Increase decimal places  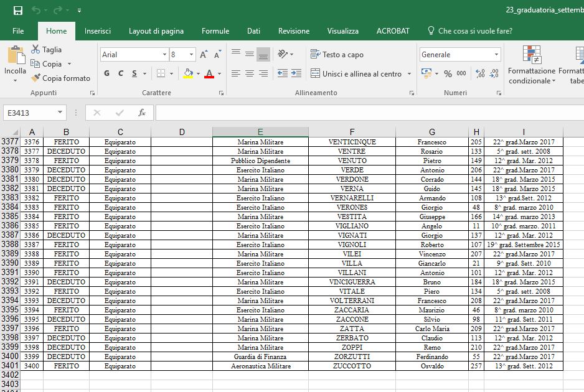(480, 73)
